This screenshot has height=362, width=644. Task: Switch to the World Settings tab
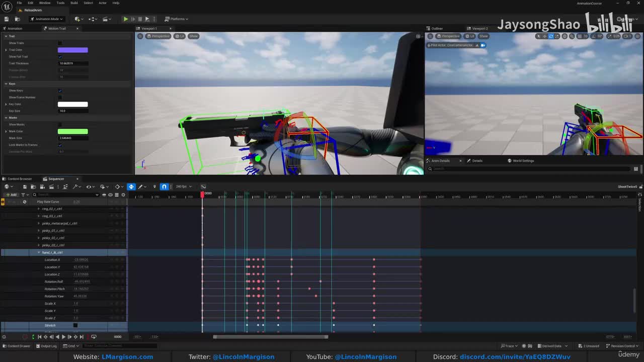coord(521,161)
